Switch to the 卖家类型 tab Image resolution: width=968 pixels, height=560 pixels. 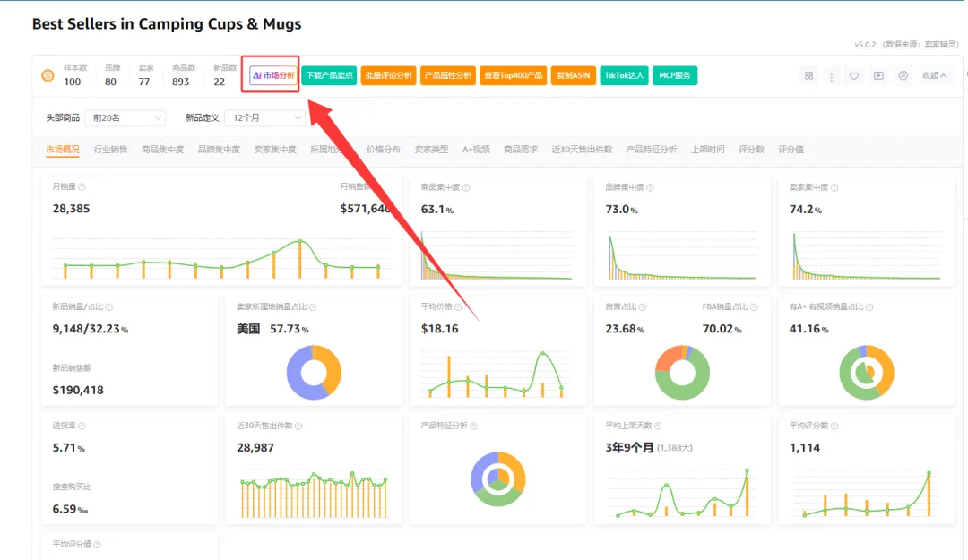click(431, 150)
